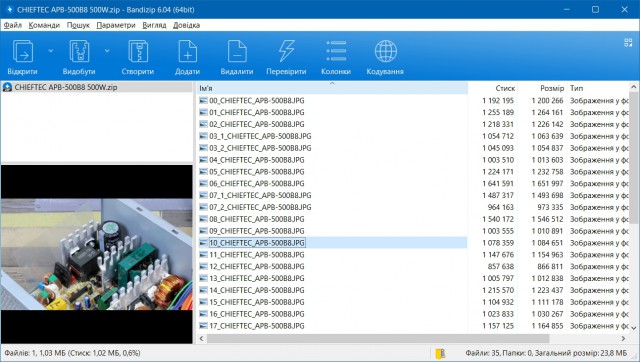Click the Відкрити (Open) archive icon
Viewport: 640px width, 362px height.
(23, 51)
